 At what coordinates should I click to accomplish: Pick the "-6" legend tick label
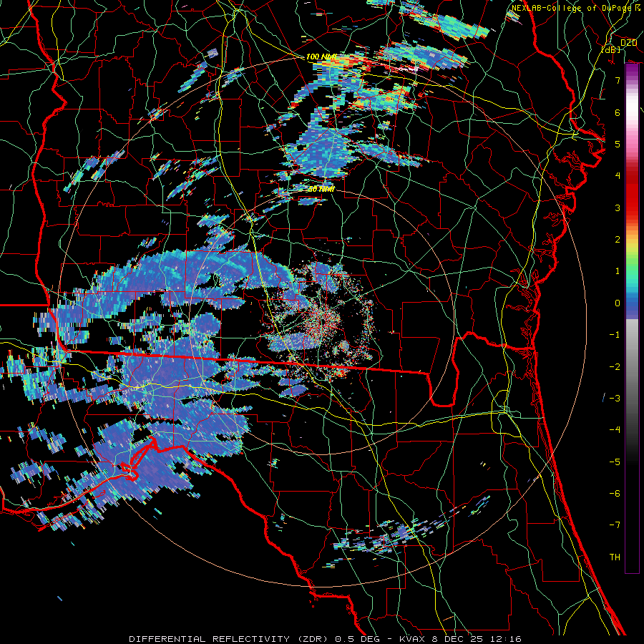(615, 494)
